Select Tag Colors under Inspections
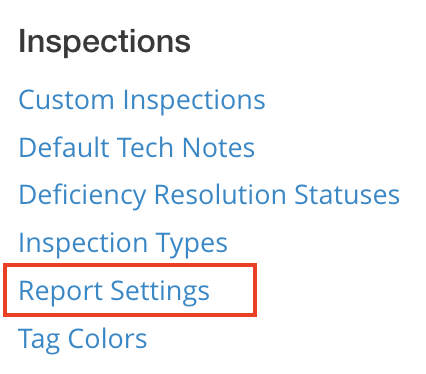426x374 pixels. [x=82, y=339]
